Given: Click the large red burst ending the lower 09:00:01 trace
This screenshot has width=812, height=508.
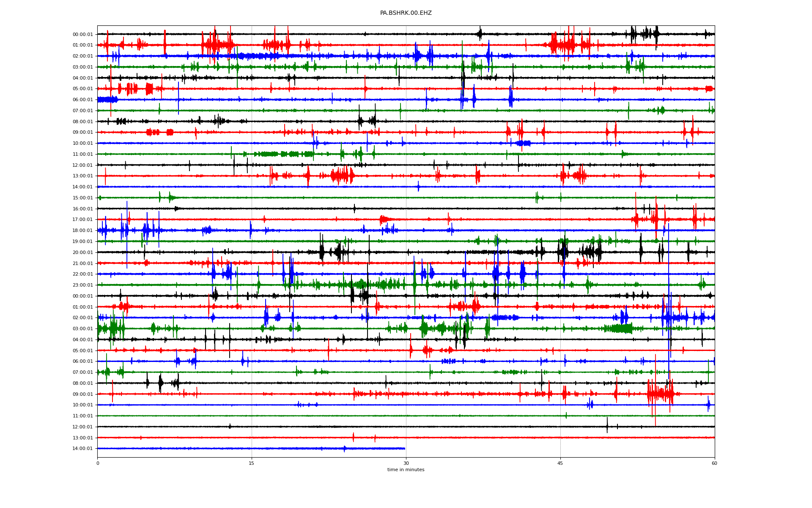Looking at the screenshot, I should pyautogui.click(x=661, y=394).
